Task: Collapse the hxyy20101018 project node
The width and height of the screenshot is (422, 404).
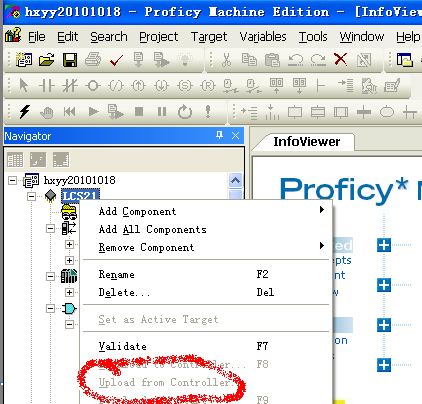Action: click(x=12, y=181)
